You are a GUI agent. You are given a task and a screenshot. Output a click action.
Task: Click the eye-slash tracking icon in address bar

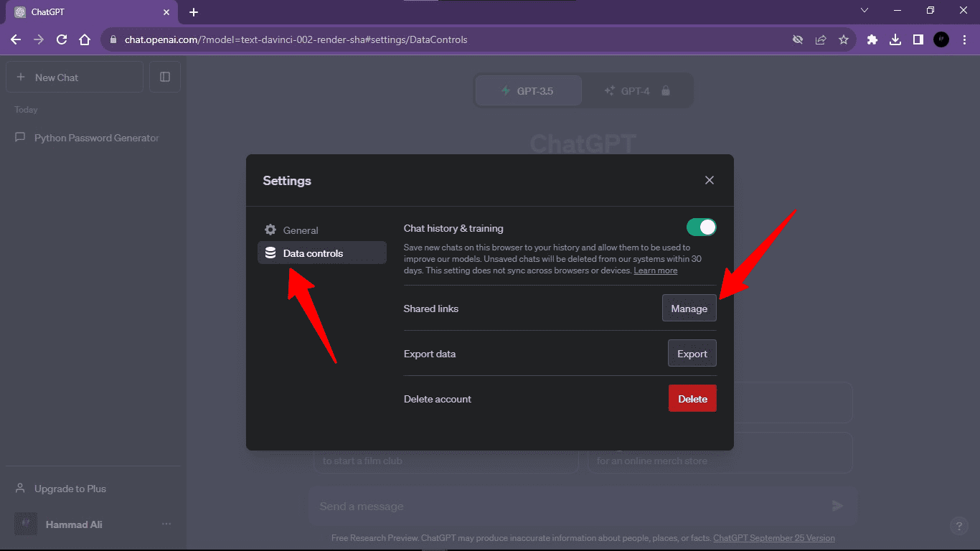pyautogui.click(x=798, y=39)
